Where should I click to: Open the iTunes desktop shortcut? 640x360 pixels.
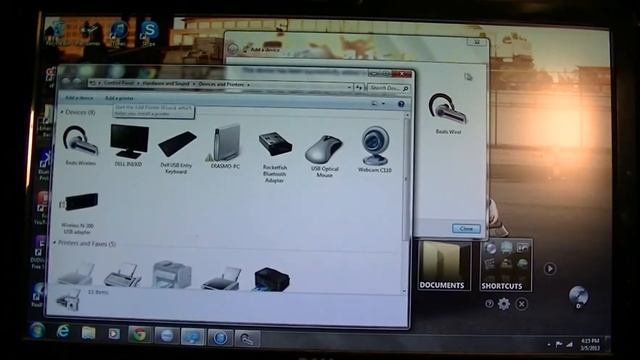coord(118,33)
